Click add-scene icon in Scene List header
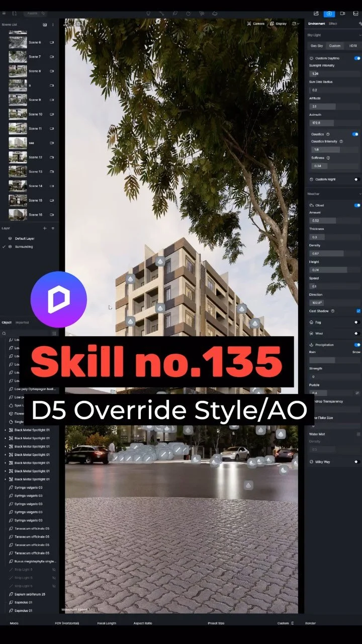Viewport: 362px width, 644px height. tap(45, 25)
